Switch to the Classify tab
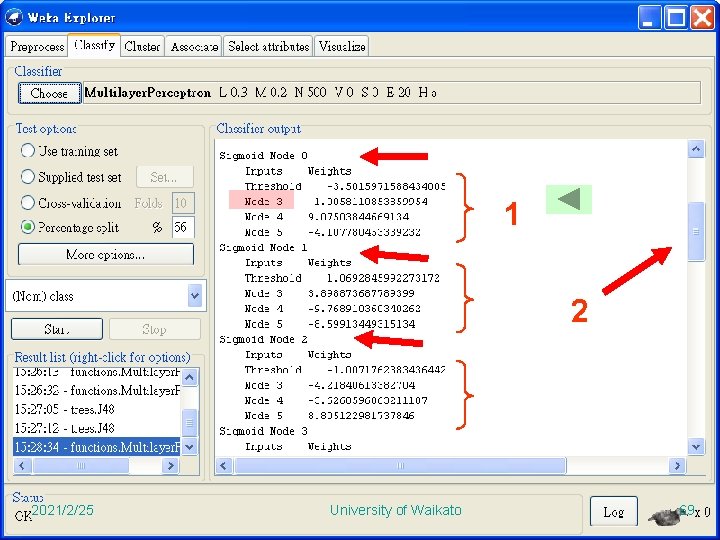 tap(95, 45)
